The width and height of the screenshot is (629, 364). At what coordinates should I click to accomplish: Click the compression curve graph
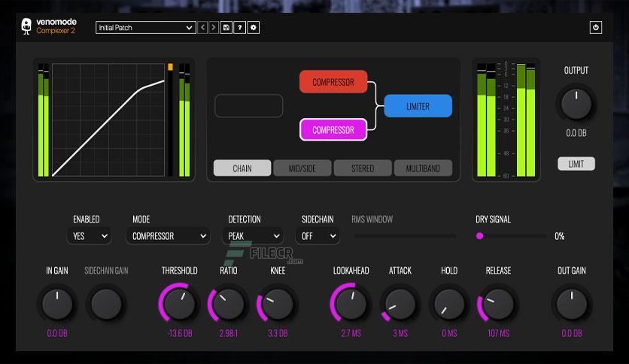pyautogui.click(x=108, y=120)
